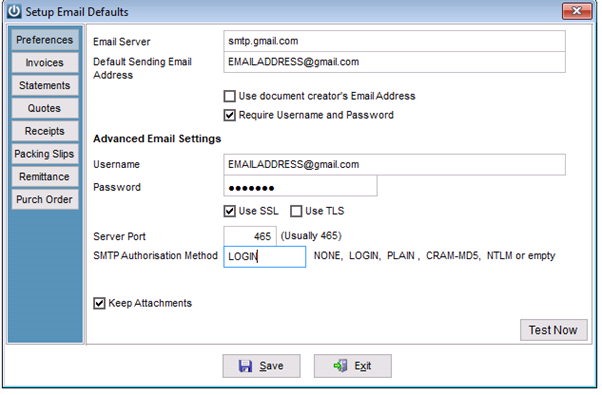This screenshot has width=602, height=395.
Task: Click the Server Port field
Action: tap(250, 236)
